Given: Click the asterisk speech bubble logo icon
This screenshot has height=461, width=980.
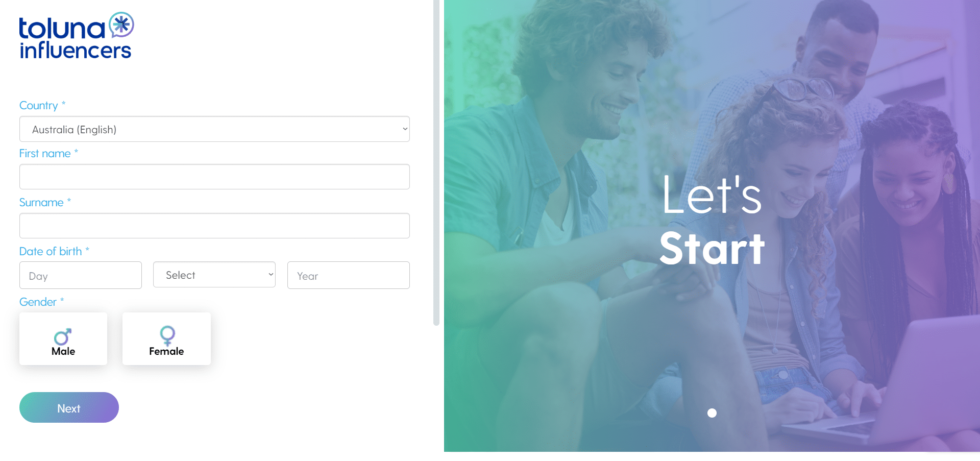Looking at the screenshot, I should point(121,25).
